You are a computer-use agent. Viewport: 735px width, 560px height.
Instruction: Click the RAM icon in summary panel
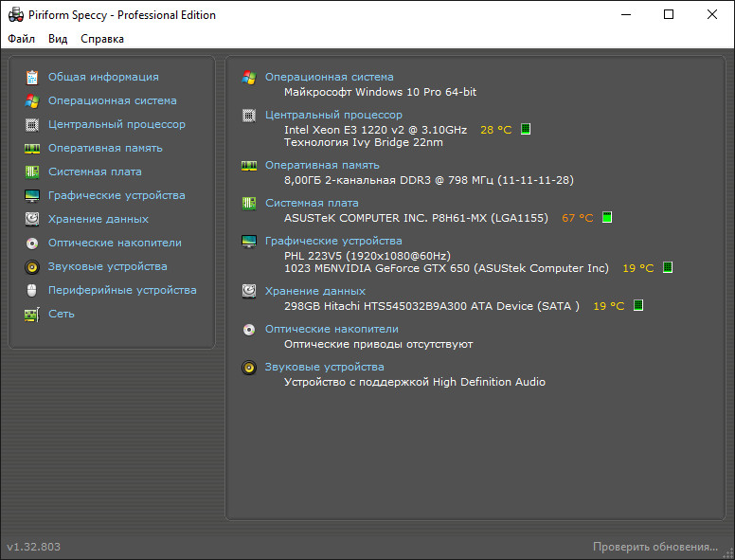tap(249, 166)
